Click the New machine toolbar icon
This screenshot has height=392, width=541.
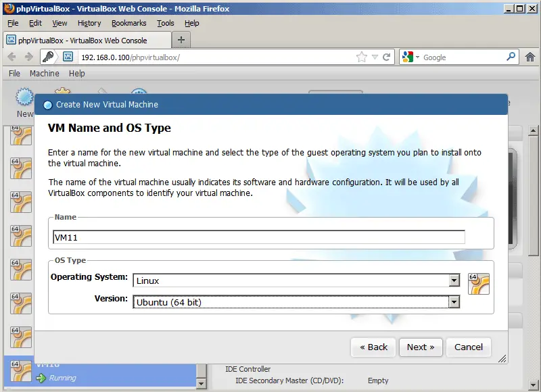(24, 97)
